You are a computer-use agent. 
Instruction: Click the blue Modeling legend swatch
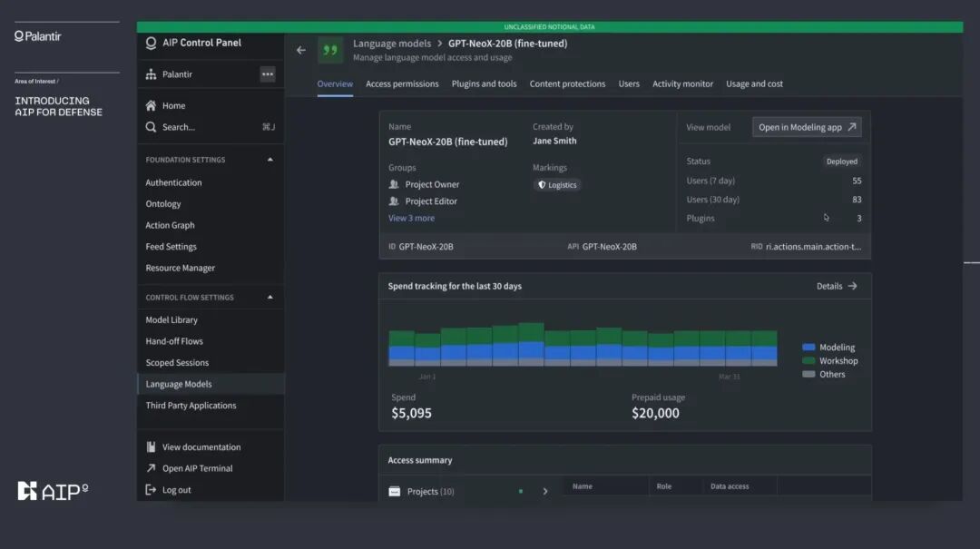808,347
